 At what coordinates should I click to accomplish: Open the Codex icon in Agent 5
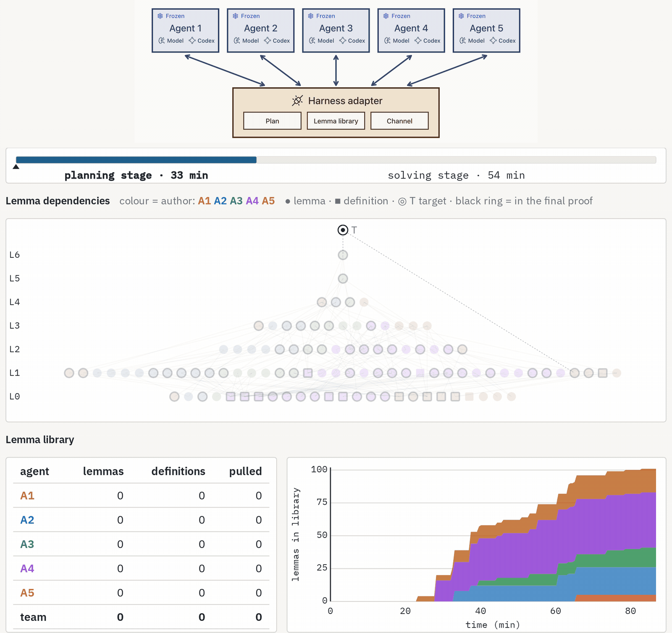tap(493, 41)
